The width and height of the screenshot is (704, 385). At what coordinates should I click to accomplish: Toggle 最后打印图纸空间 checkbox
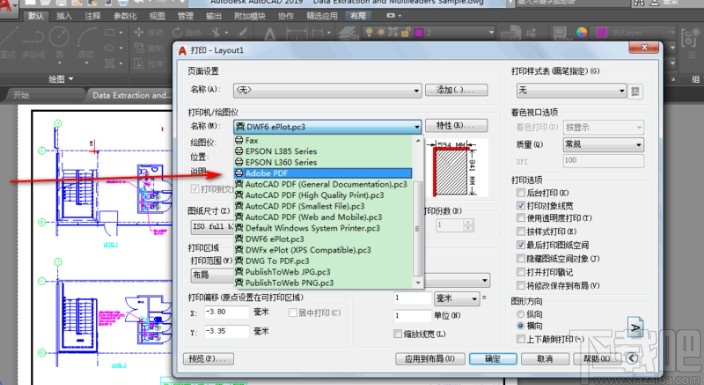click(521, 245)
